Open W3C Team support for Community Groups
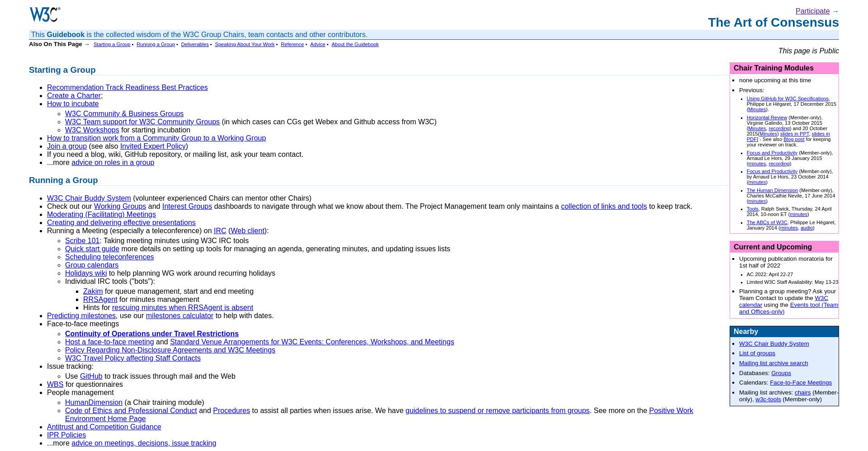The height and width of the screenshot is (451, 868). 142,122
